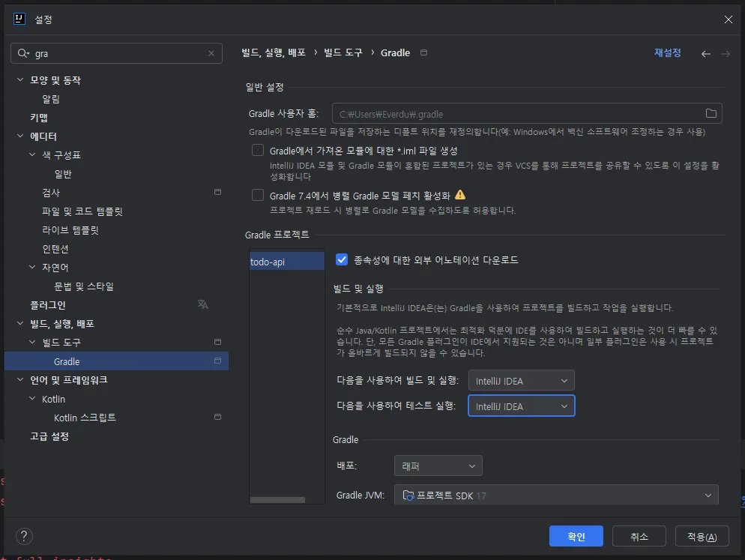Click the warning icon near parallel model fetch
The width and height of the screenshot is (745, 560).
(x=460, y=195)
